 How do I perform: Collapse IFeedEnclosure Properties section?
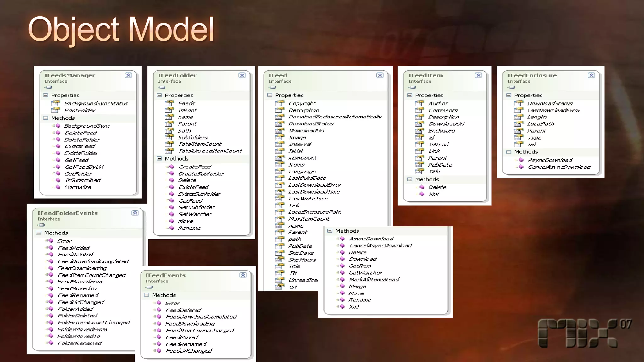pos(508,95)
